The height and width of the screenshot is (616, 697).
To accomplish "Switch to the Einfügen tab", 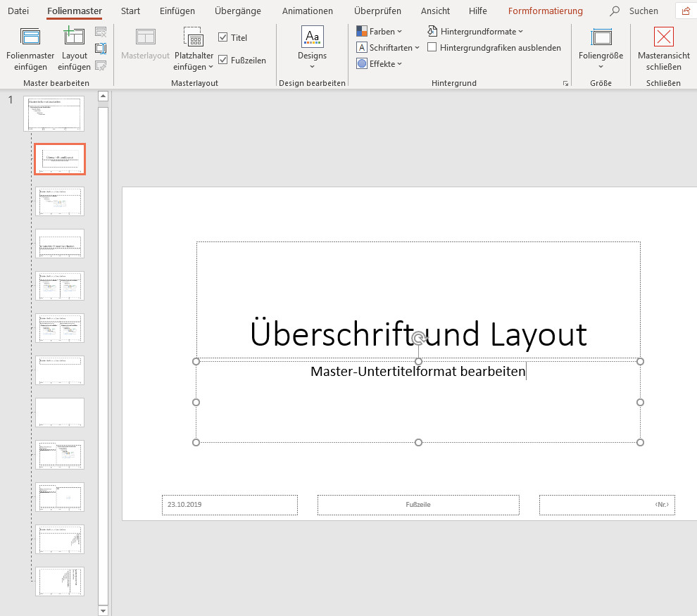I will 177,11.
